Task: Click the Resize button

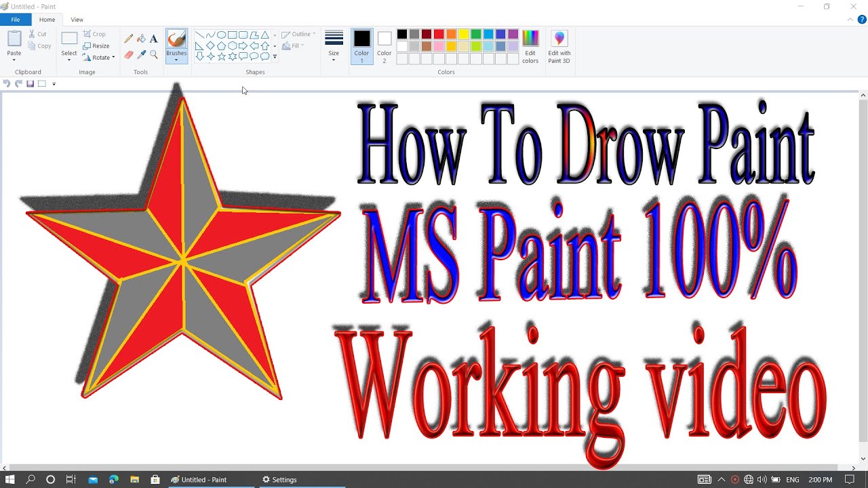Action: (x=96, y=46)
